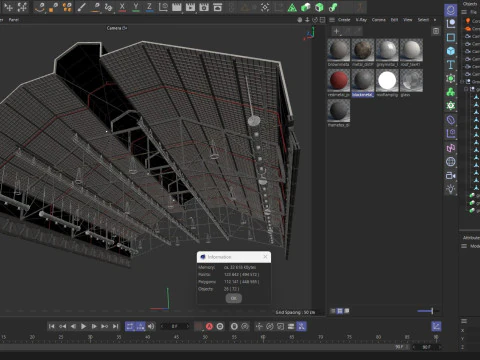Select the white light material thumbnail
This screenshot has height=360, width=480.
[387, 81]
